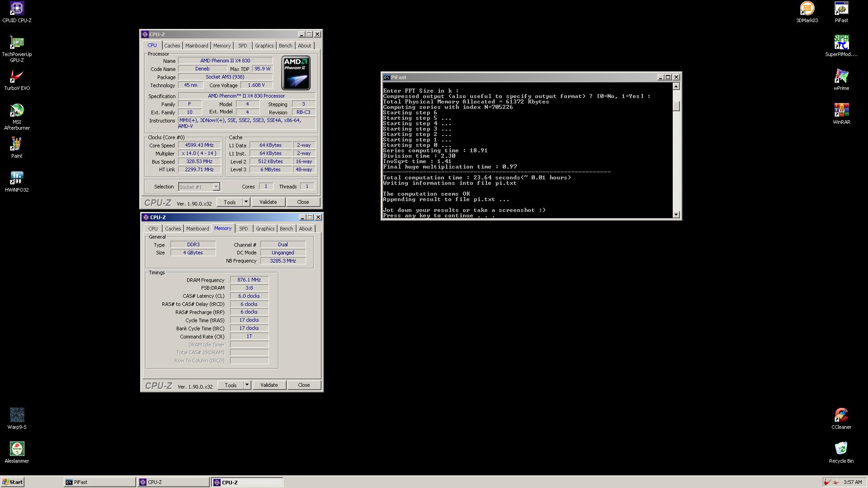This screenshot has width=868, height=488.
Task: Open MSI Afterburner desktop icon
Action: [17, 117]
